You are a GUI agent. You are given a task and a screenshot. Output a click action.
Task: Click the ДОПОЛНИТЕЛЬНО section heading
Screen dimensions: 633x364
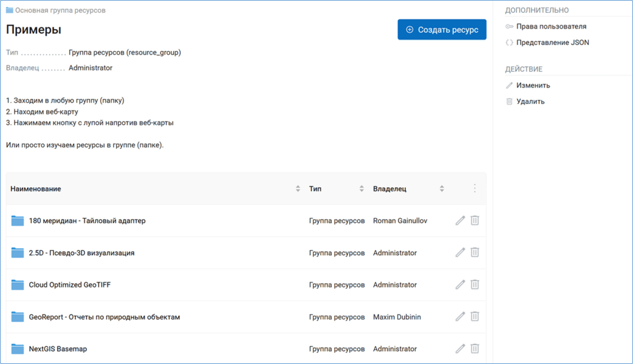[x=537, y=10]
